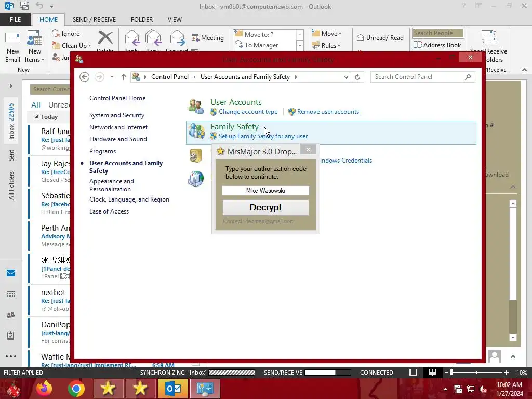
Task: Show All messages filter
Action: click(x=36, y=105)
